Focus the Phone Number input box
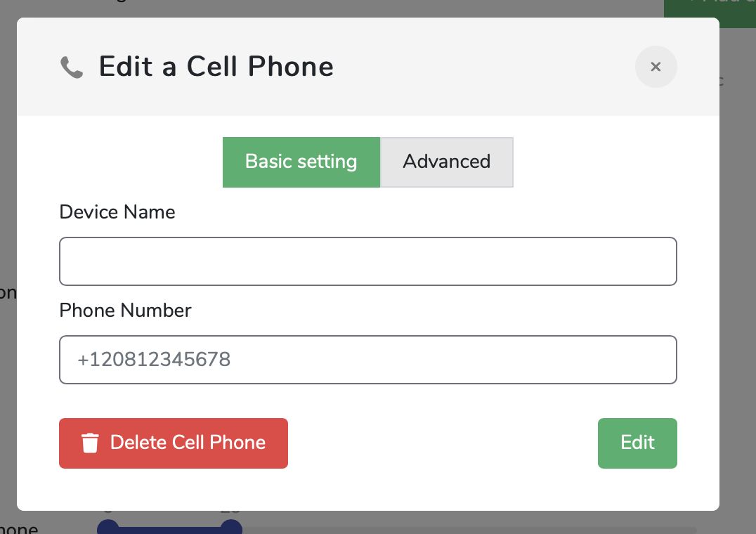This screenshot has width=756, height=534. pyautogui.click(x=367, y=360)
